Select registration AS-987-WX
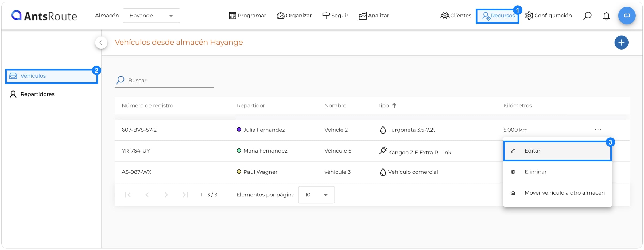 click(x=136, y=172)
